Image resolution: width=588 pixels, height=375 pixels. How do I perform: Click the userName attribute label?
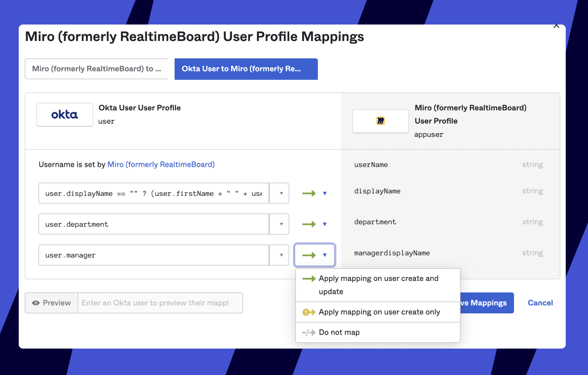[x=371, y=165]
